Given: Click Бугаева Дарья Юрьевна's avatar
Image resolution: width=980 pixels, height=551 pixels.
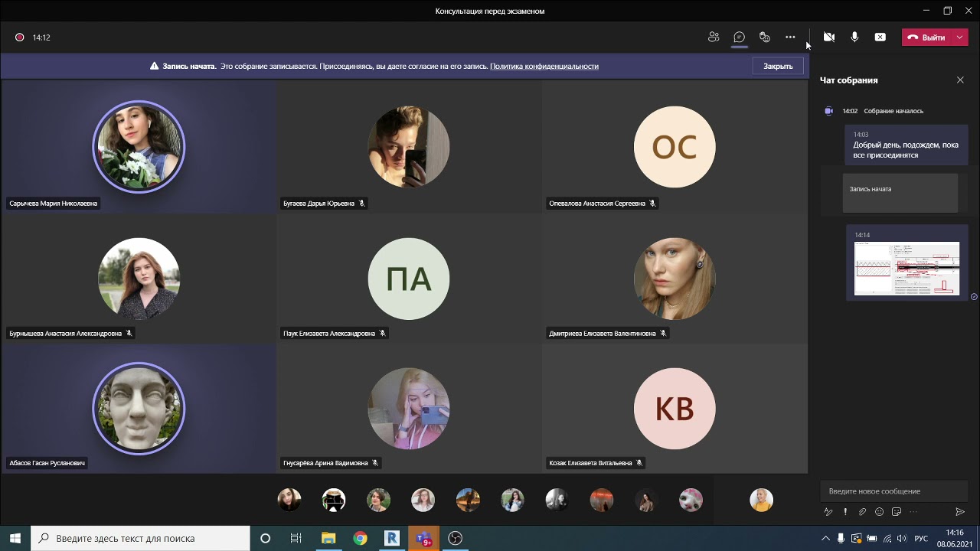Looking at the screenshot, I should (409, 146).
